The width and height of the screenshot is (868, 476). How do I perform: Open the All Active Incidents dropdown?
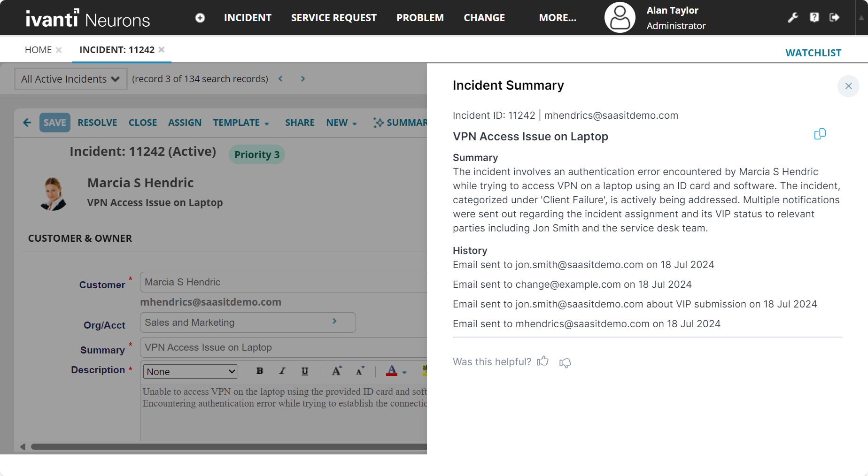70,79
